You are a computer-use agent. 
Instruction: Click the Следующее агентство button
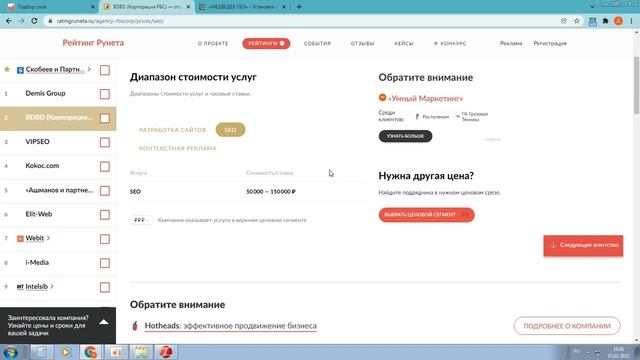[x=583, y=245]
